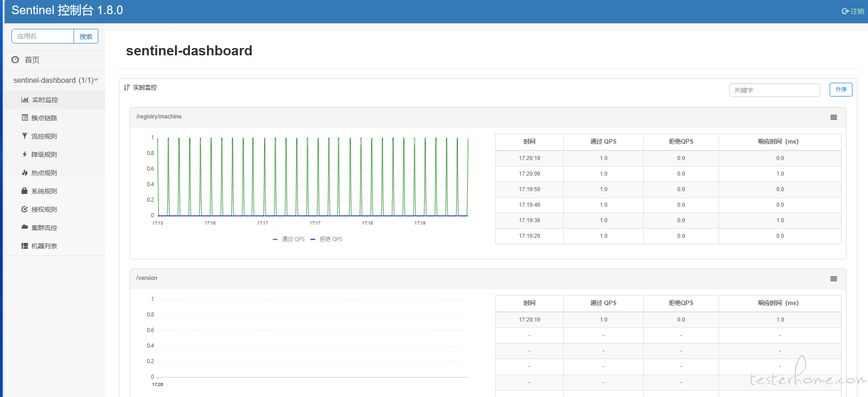Select 系统规则 menu item
This screenshot has height=397, width=868.
tap(44, 191)
